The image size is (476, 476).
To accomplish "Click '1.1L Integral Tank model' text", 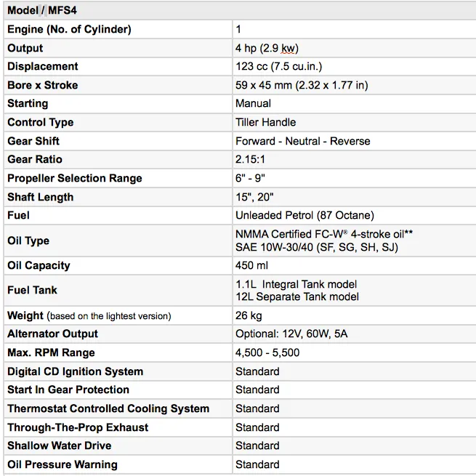I will [297, 284].
